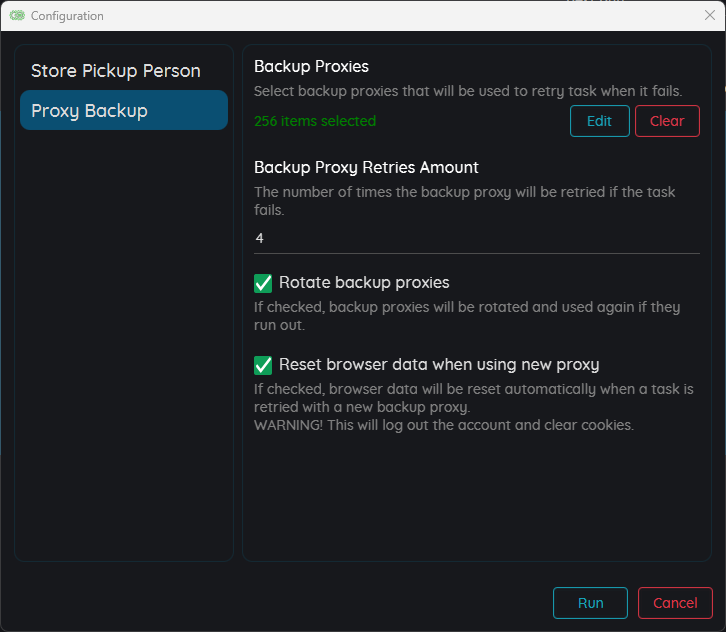Click the Run button
The width and height of the screenshot is (726, 632).
[x=590, y=603]
